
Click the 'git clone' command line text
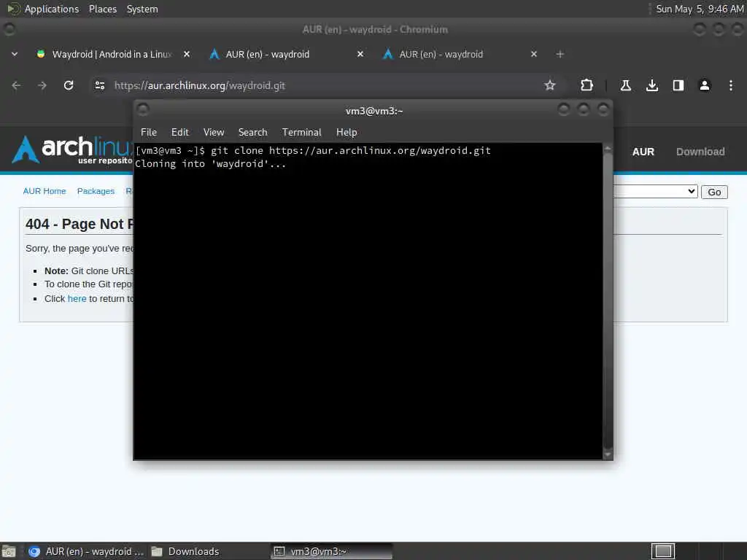(x=351, y=150)
